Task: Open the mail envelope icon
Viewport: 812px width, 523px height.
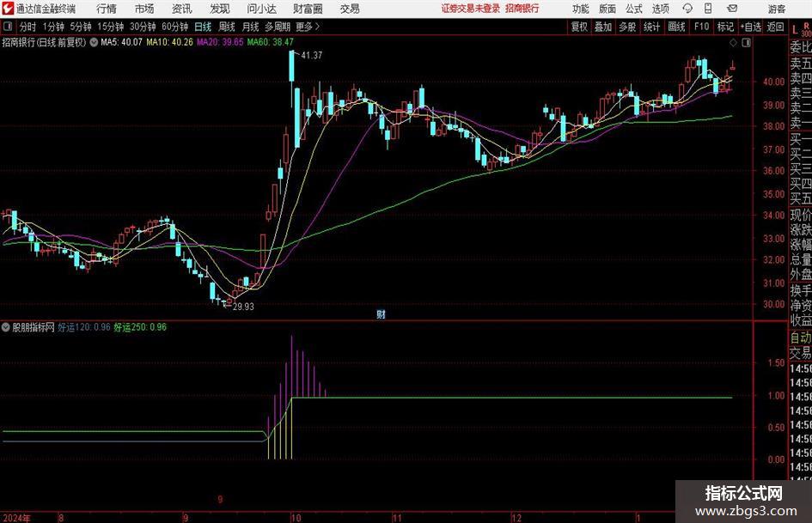Action: point(732,9)
